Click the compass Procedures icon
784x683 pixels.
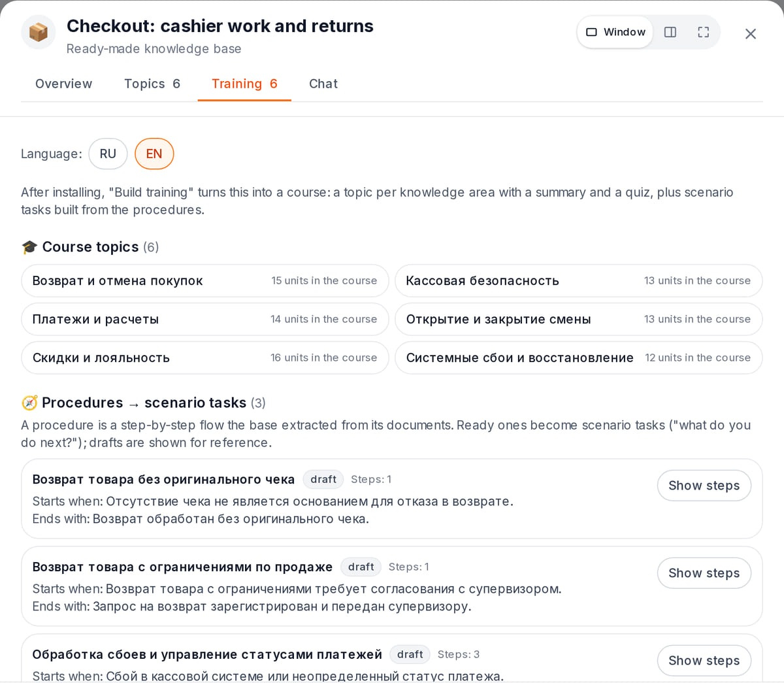pos(29,403)
